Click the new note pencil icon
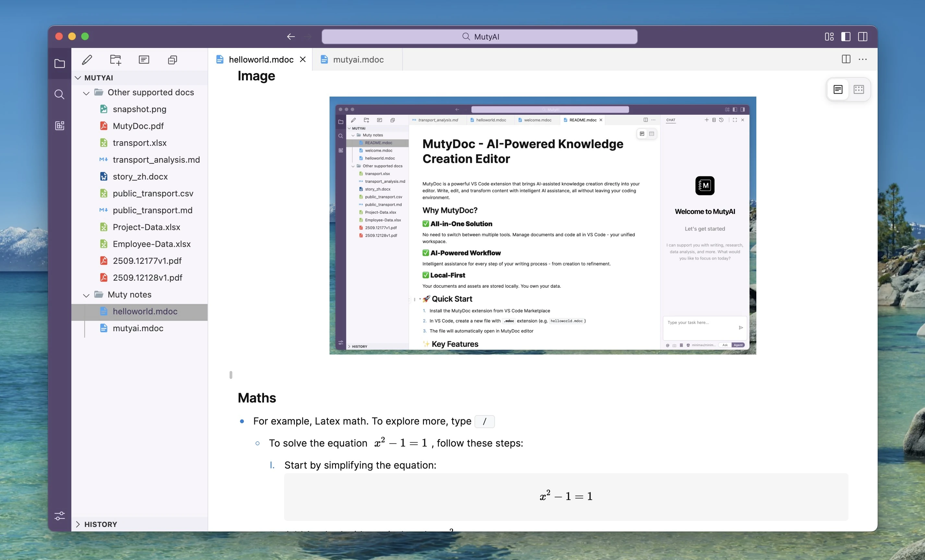This screenshot has height=560, width=925. [87, 60]
